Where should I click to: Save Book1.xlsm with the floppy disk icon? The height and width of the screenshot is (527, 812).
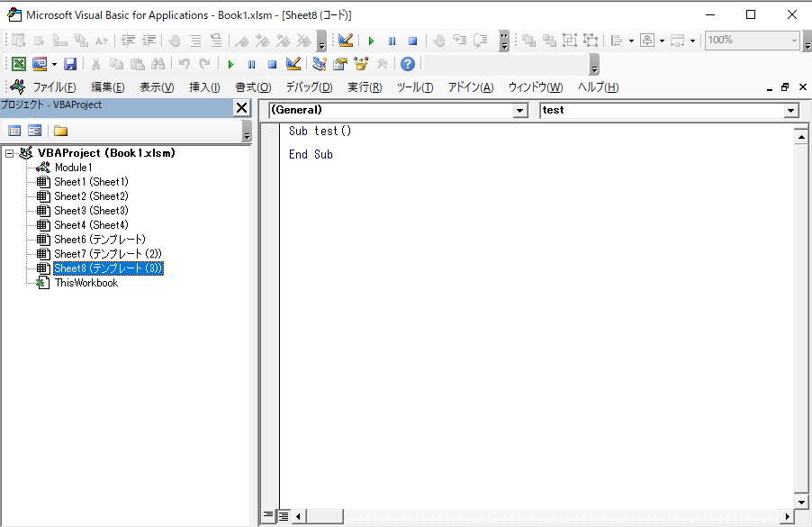pos(70,64)
